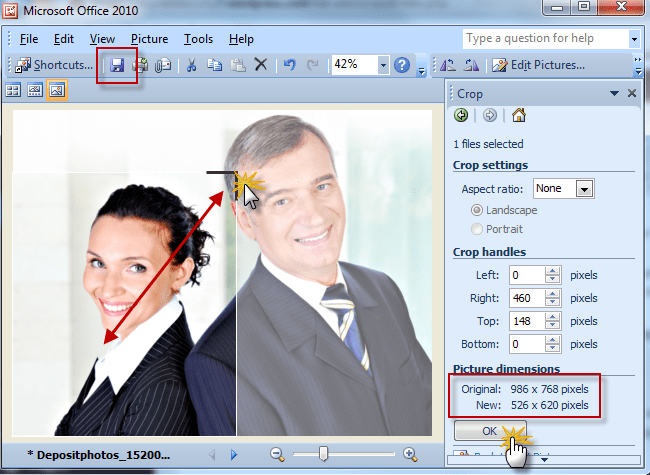Image resolution: width=650 pixels, height=475 pixels.
Task: Click the Undo arrow icon
Action: coord(289,65)
